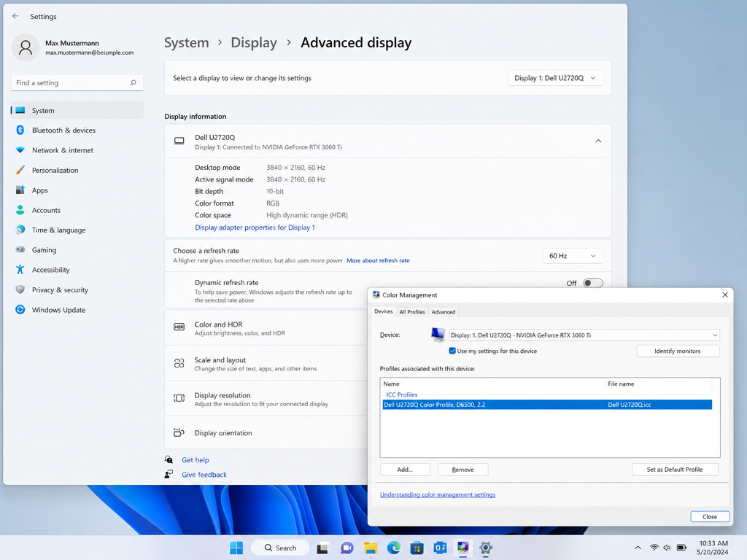Viewport: 747px width, 560px height.
Task: Go to Display in the breadcrumb
Action: click(254, 43)
